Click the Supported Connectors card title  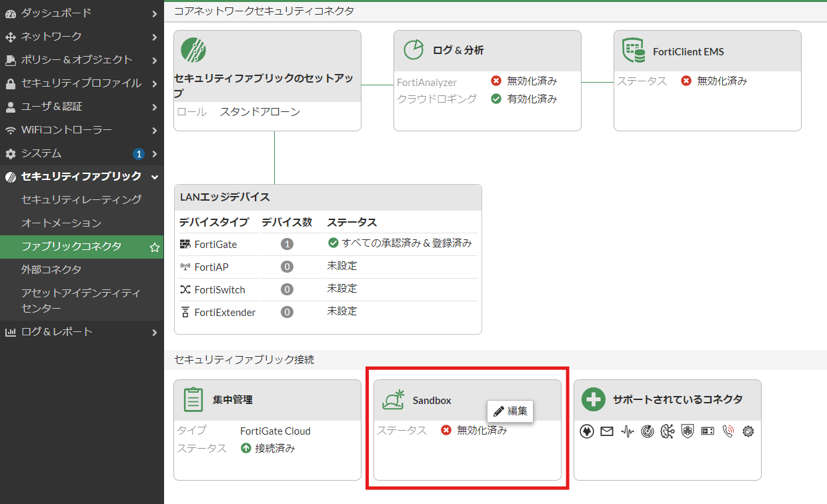(x=678, y=400)
